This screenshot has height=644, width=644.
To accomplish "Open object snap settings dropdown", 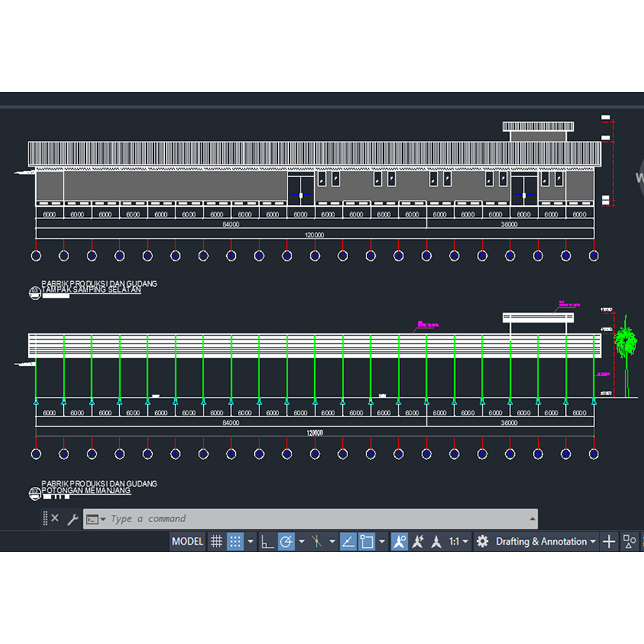I will click(x=382, y=542).
